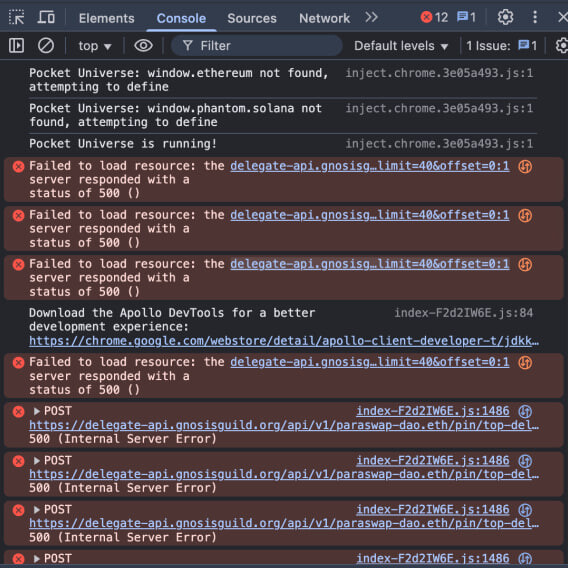The width and height of the screenshot is (568, 568).
Task: Click the 'Download the Apollo DevTools' message text
Action: pyautogui.click(x=172, y=320)
